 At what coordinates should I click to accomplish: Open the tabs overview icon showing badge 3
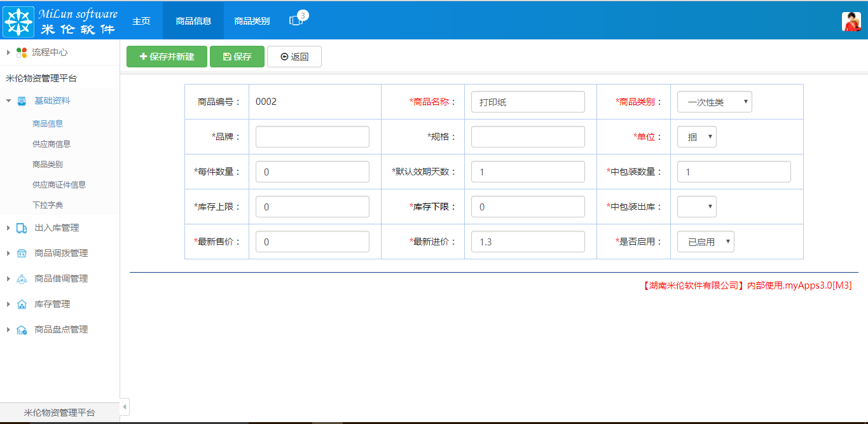click(x=295, y=20)
